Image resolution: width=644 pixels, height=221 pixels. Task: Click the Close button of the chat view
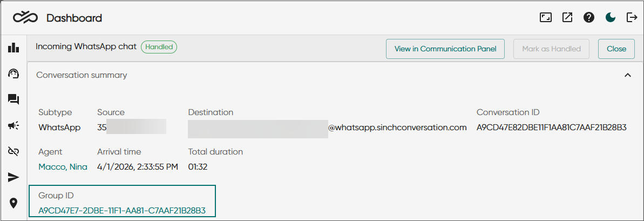tap(616, 49)
